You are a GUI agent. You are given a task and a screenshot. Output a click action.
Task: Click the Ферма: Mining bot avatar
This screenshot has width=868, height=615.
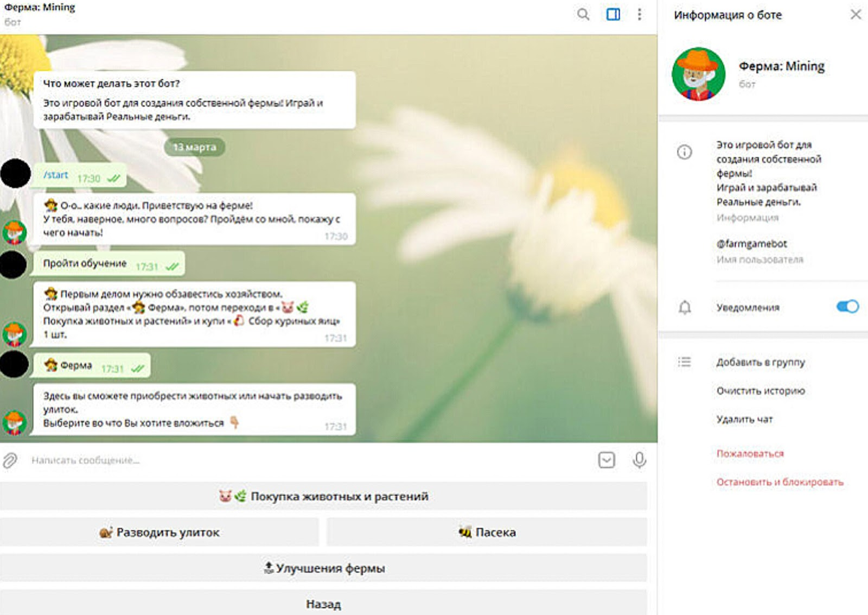tap(698, 74)
